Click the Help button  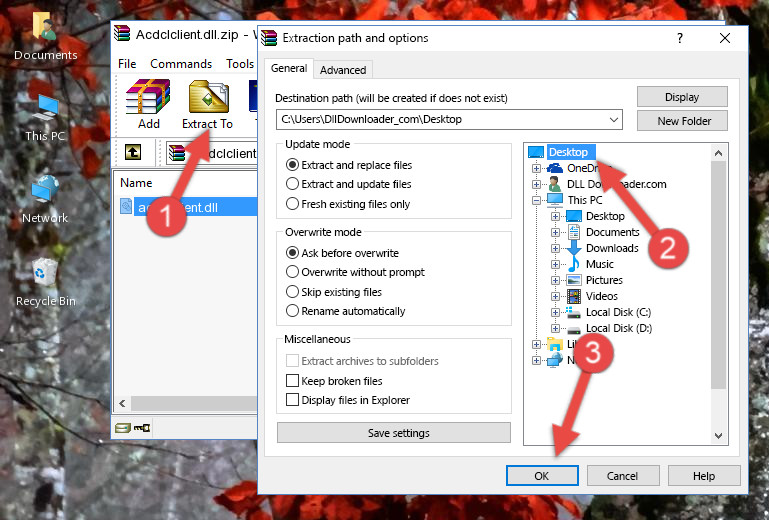coord(704,476)
